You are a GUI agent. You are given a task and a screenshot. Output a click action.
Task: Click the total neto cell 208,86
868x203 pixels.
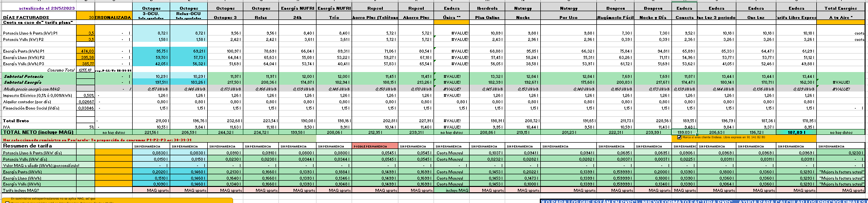488,132
